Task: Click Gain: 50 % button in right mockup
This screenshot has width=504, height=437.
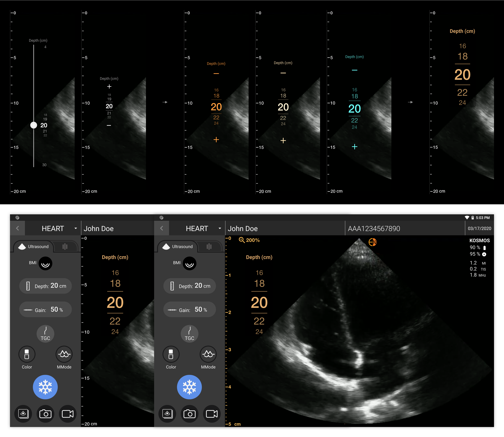Action: (189, 309)
